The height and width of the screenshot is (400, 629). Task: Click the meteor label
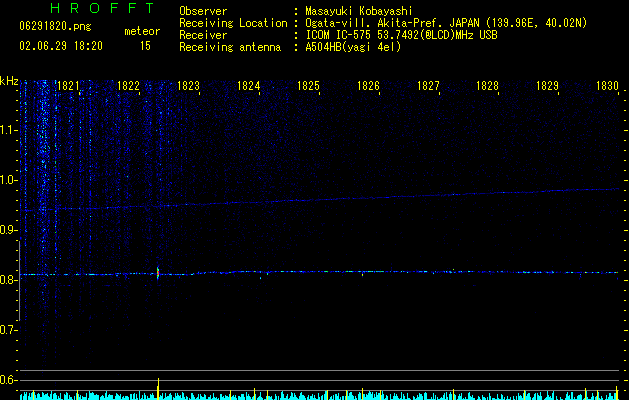tap(142, 31)
